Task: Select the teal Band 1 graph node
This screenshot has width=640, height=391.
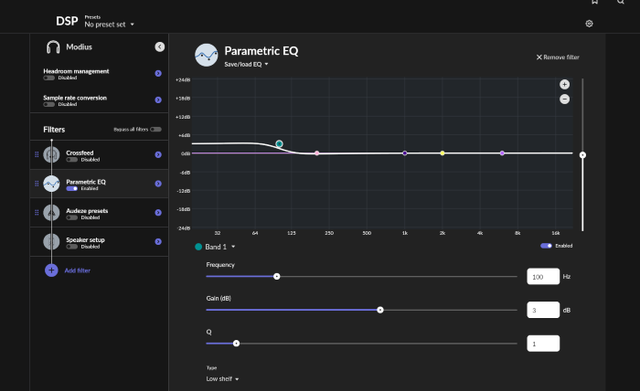Action: pyautogui.click(x=279, y=144)
